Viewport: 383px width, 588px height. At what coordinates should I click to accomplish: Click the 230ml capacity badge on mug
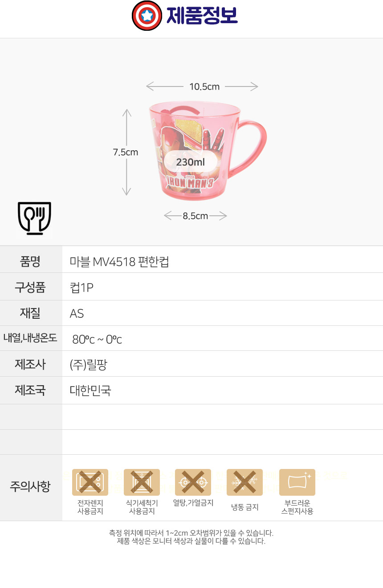191,162
